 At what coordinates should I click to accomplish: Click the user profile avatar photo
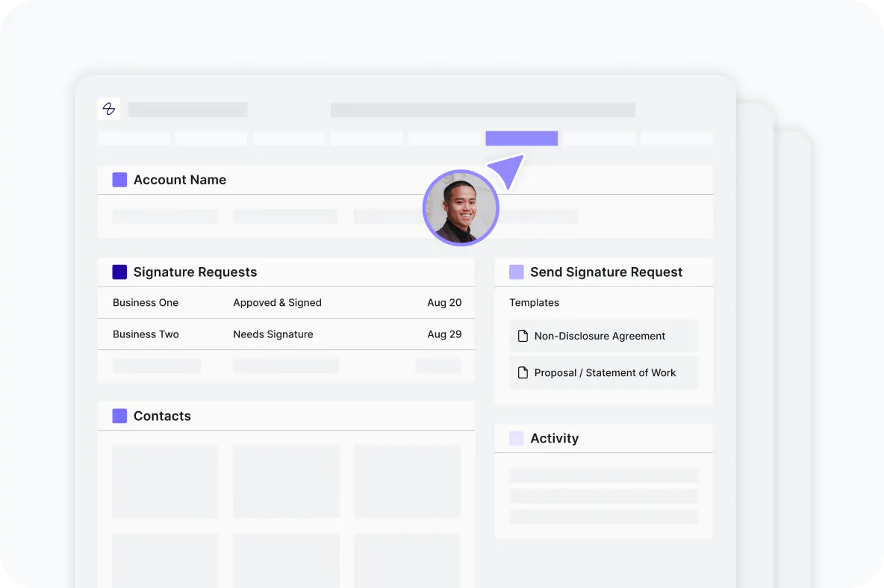tap(461, 208)
